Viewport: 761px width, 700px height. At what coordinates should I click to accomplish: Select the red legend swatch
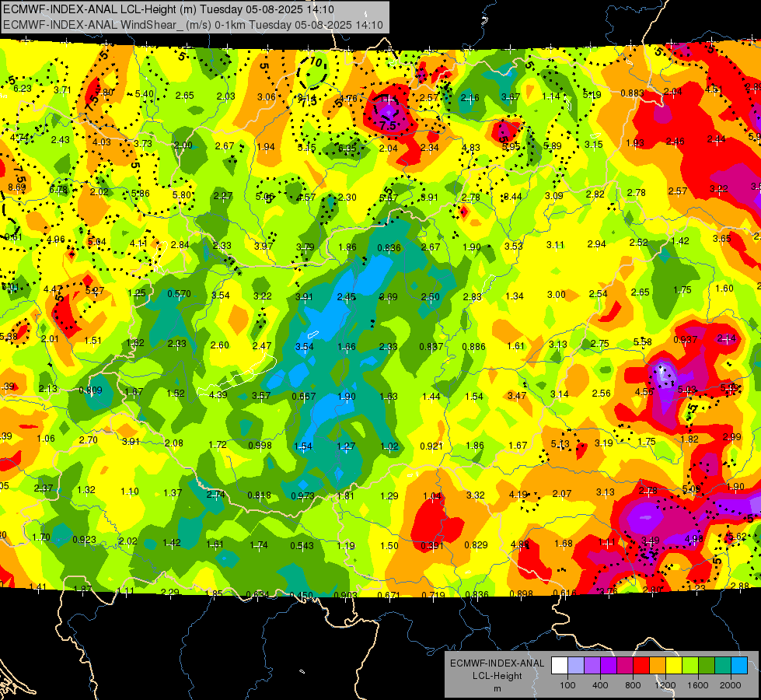click(641, 665)
